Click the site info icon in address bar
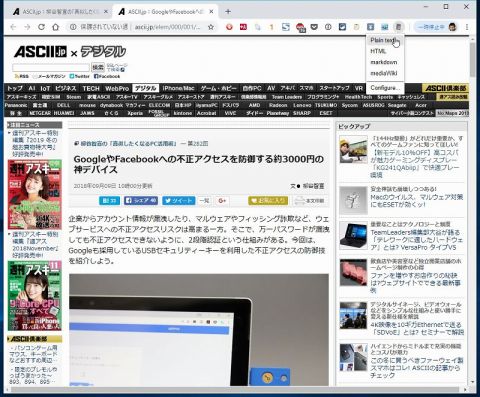 pyautogui.click(x=73, y=27)
